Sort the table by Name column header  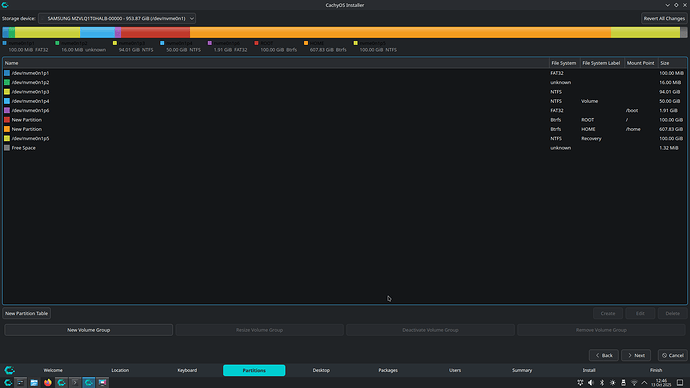(x=276, y=63)
